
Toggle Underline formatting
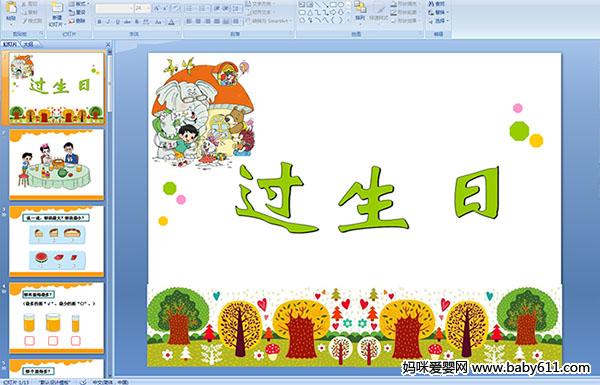(117, 22)
